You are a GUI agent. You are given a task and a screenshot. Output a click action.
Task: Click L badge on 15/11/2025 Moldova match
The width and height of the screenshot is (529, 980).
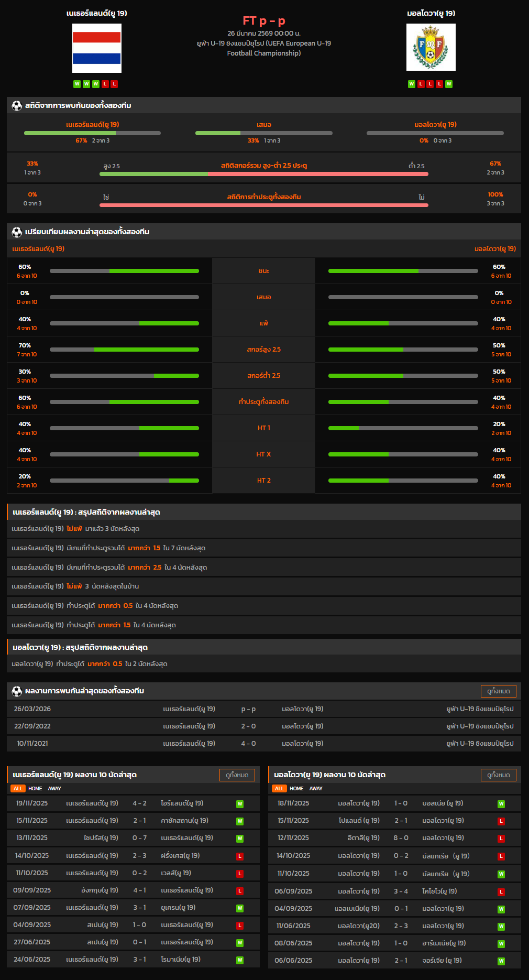(x=501, y=821)
